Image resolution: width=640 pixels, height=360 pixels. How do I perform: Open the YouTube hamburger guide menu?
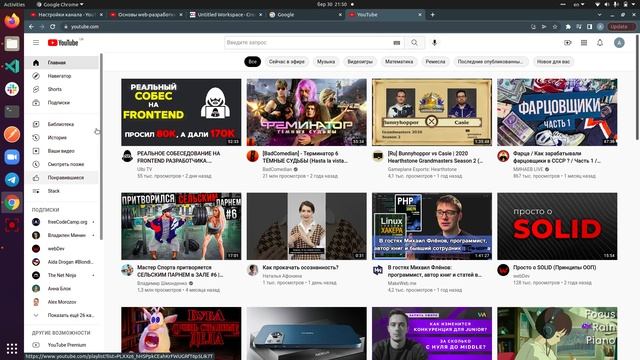coord(36,42)
